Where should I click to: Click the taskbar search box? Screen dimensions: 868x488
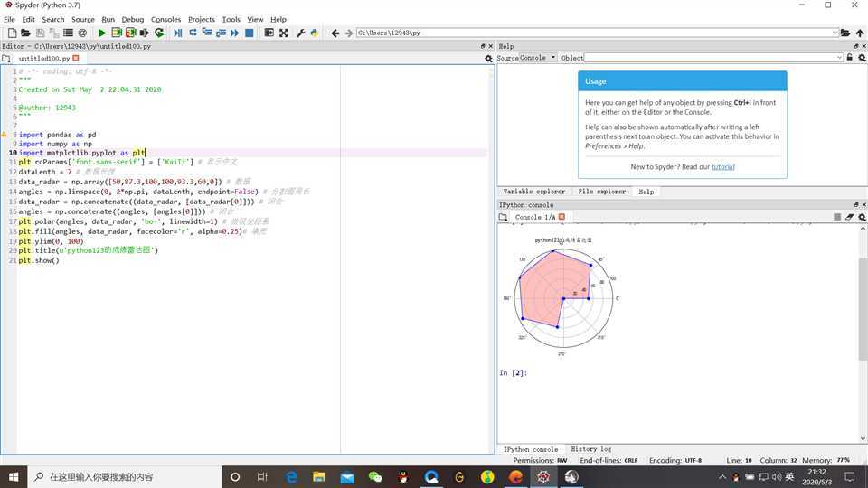pyautogui.click(x=124, y=476)
